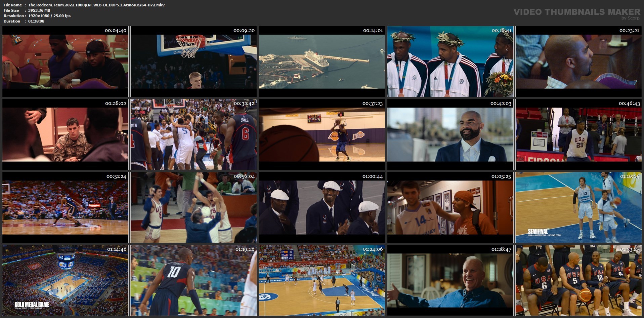Click the file size value 3953.36 MB
Screen dimensions: 644x318
click(39, 10)
